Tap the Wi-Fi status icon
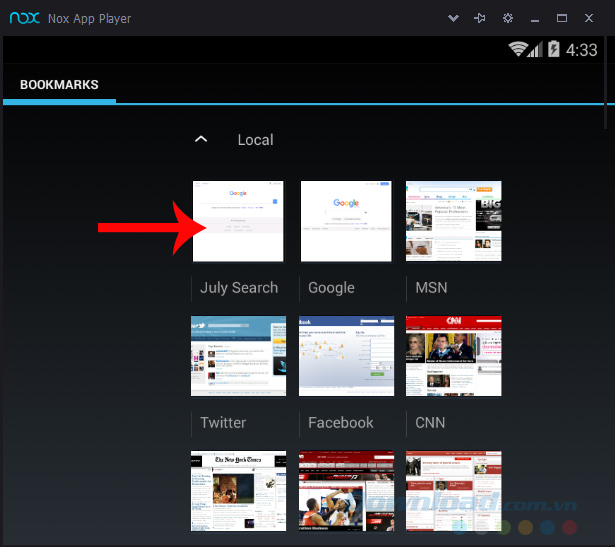This screenshot has height=547, width=615. 518,49
